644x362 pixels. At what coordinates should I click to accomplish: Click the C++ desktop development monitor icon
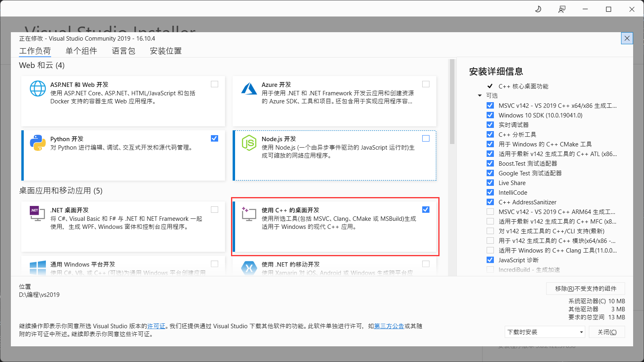coord(249,214)
